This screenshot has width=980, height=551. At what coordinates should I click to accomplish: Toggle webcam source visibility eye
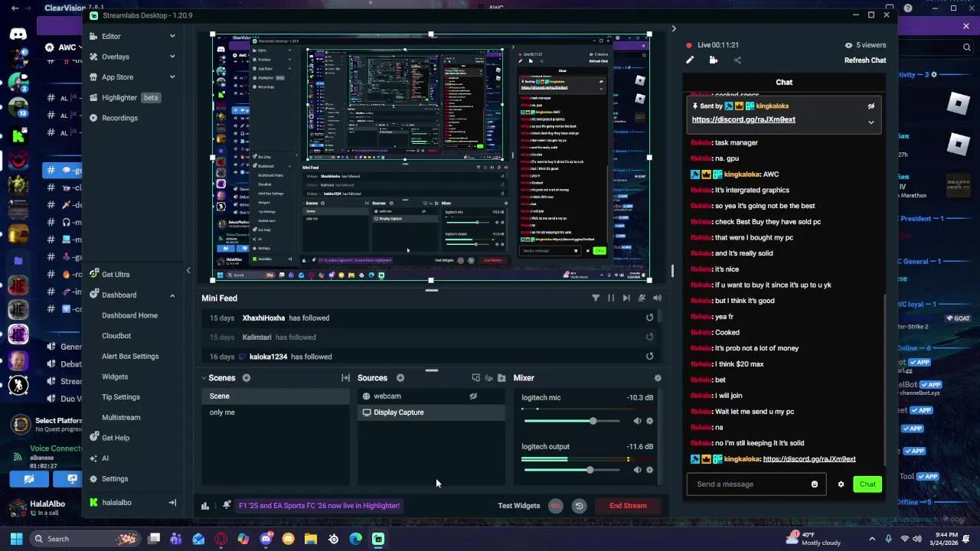(x=473, y=396)
